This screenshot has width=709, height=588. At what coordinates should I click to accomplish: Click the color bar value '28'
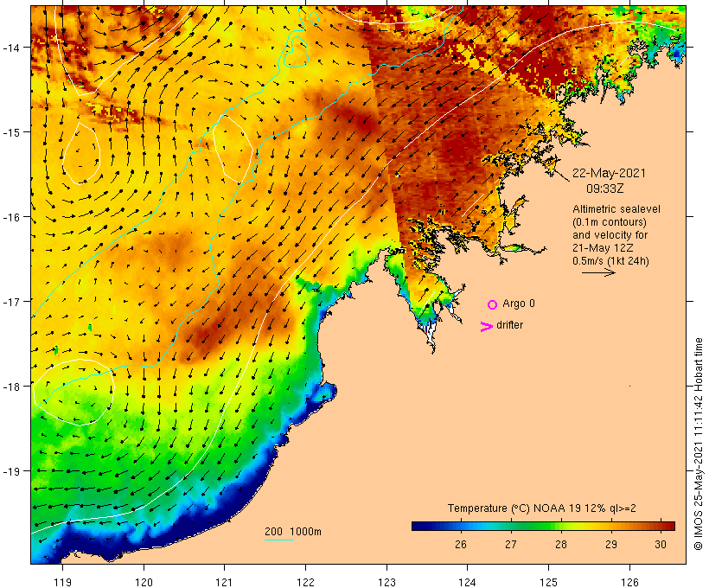point(561,544)
